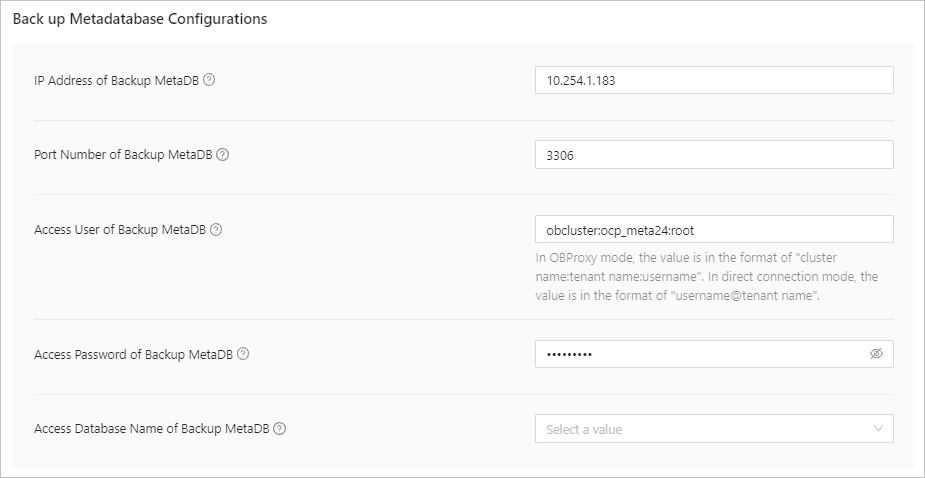Viewport: 925px width, 478px height.
Task: Click help icon for Access Password of Backup MetaDB
Action: pyautogui.click(x=243, y=354)
